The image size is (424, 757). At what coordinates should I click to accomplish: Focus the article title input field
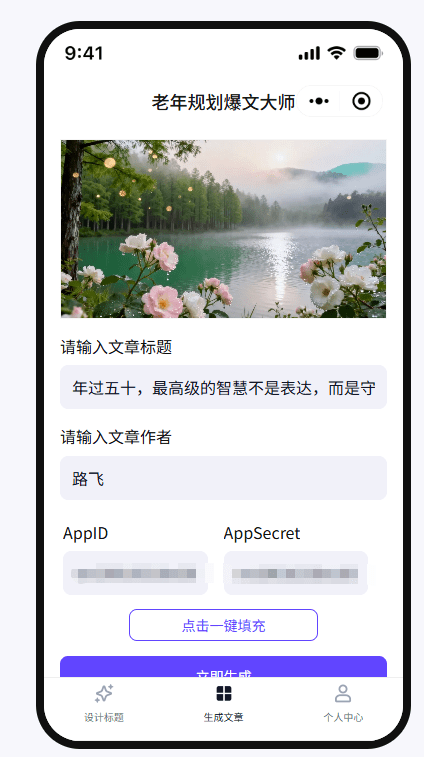[223, 387]
